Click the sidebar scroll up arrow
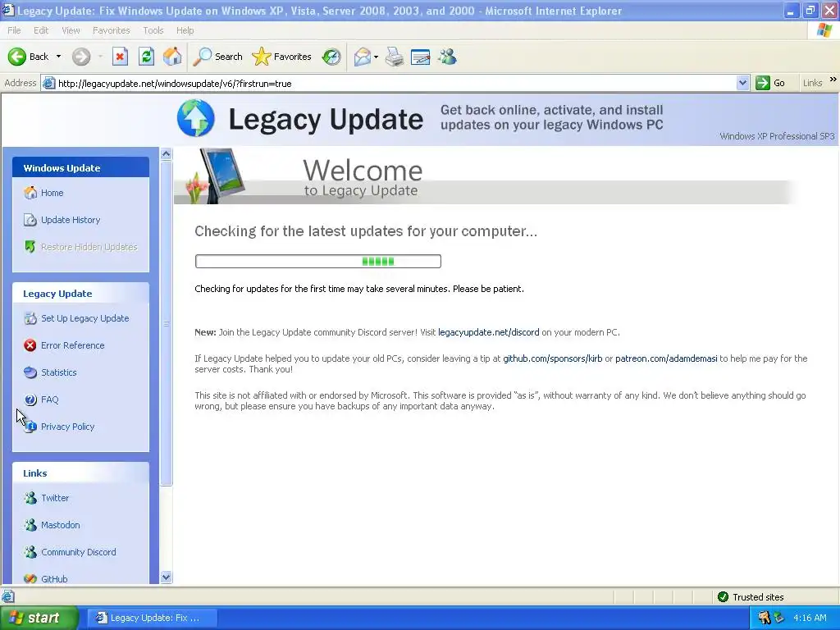This screenshot has width=840, height=630. pyautogui.click(x=166, y=154)
